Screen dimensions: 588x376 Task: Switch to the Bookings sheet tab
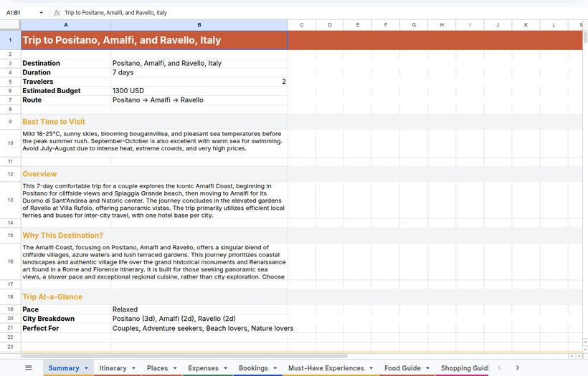pos(253,368)
